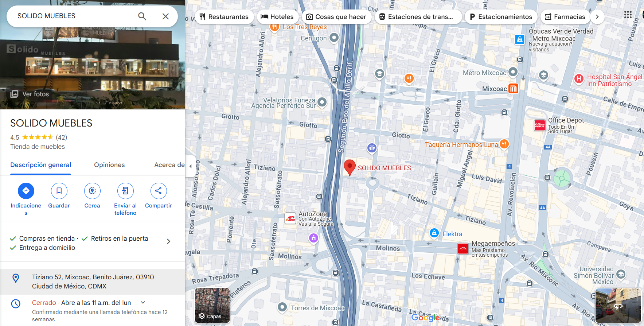
Task: Switch to the Descripción general tab
Action: pyautogui.click(x=40, y=165)
